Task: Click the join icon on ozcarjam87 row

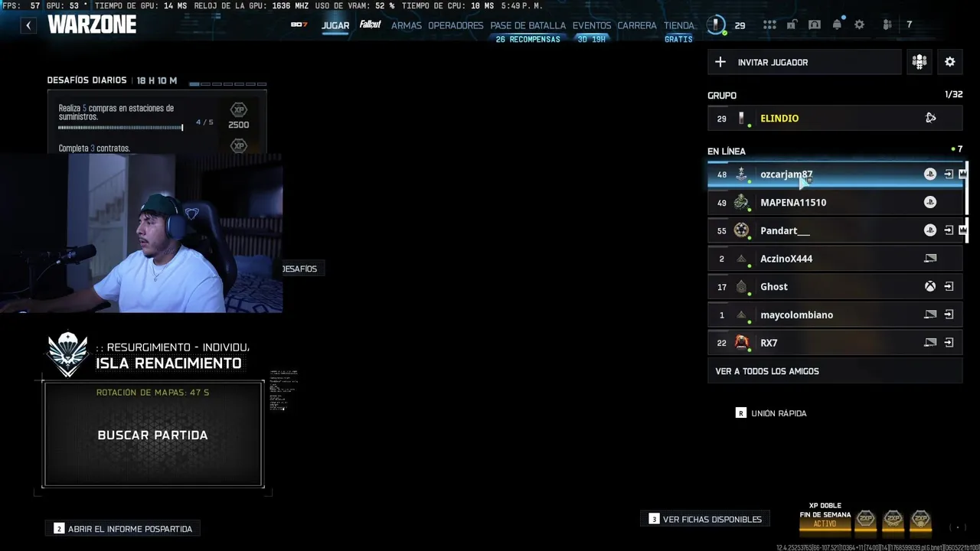Action: 949,174
